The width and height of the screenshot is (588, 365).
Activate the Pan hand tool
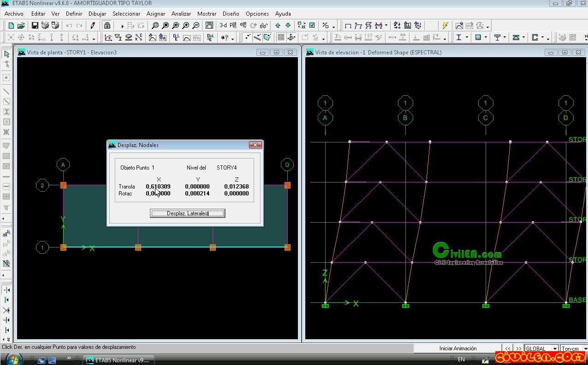coord(209,26)
